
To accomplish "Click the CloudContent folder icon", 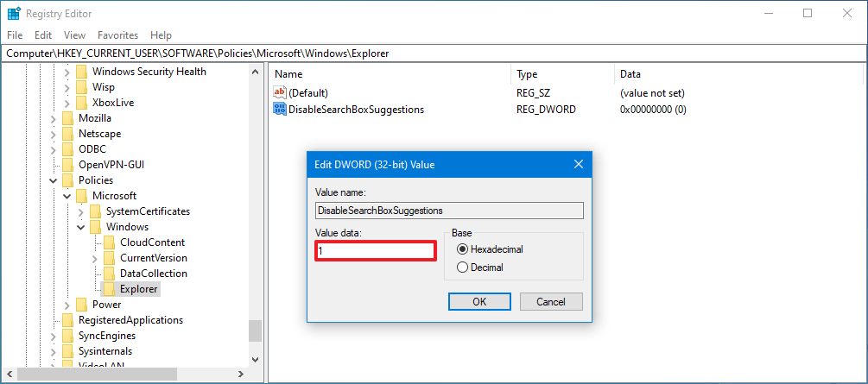I will pyautogui.click(x=110, y=242).
